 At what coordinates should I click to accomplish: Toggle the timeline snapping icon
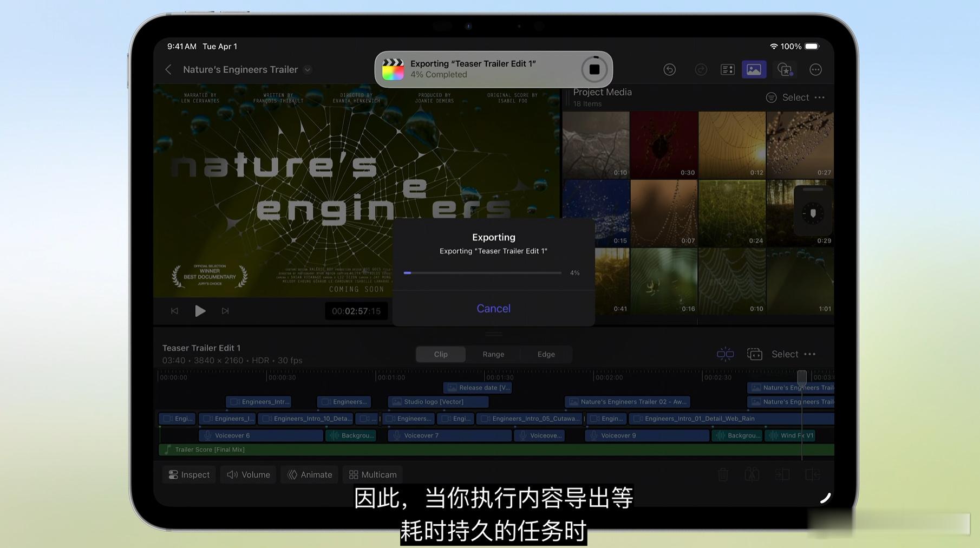coord(725,354)
